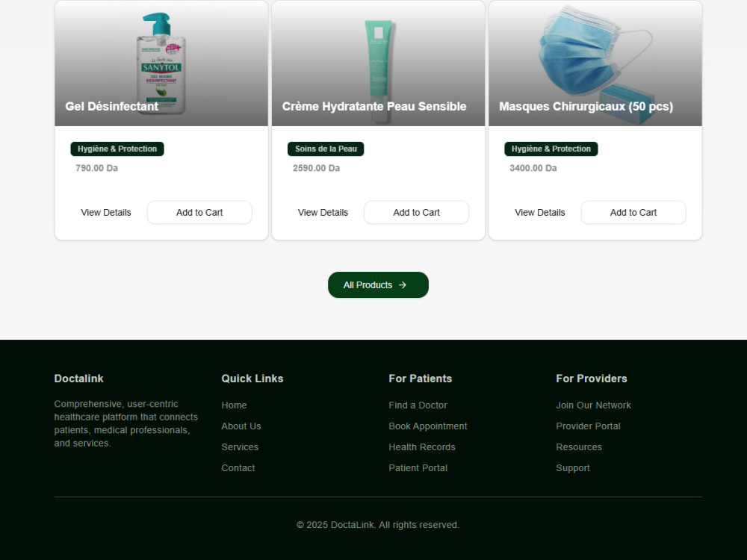747x560 pixels.
Task: Open Patient Portal link
Action: (x=418, y=468)
